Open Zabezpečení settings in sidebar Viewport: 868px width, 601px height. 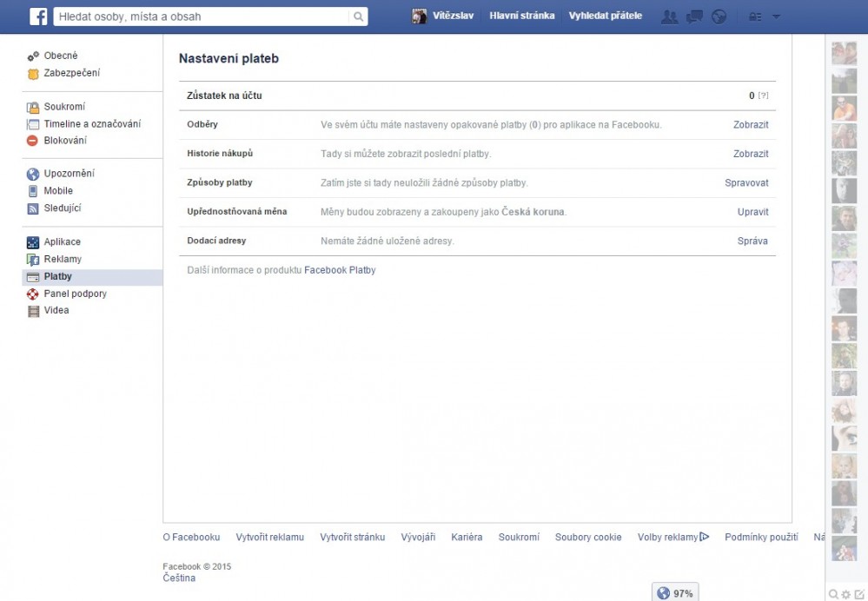click(x=71, y=73)
